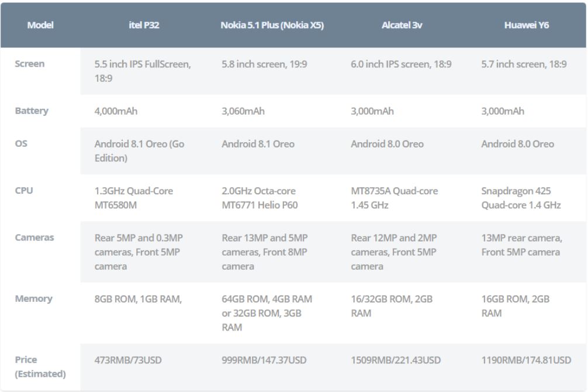Click the 'Price (Estimated)' row label
The image size is (588, 392).
tap(40, 367)
